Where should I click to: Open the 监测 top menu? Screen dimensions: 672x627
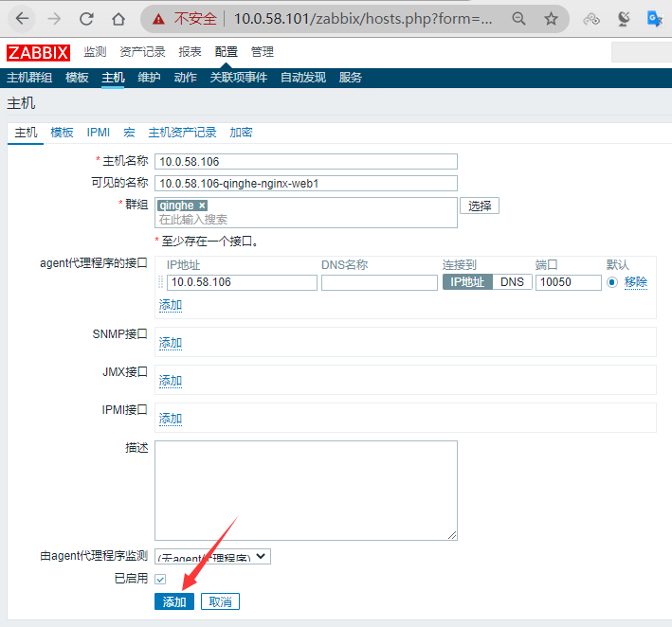(x=95, y=52)
